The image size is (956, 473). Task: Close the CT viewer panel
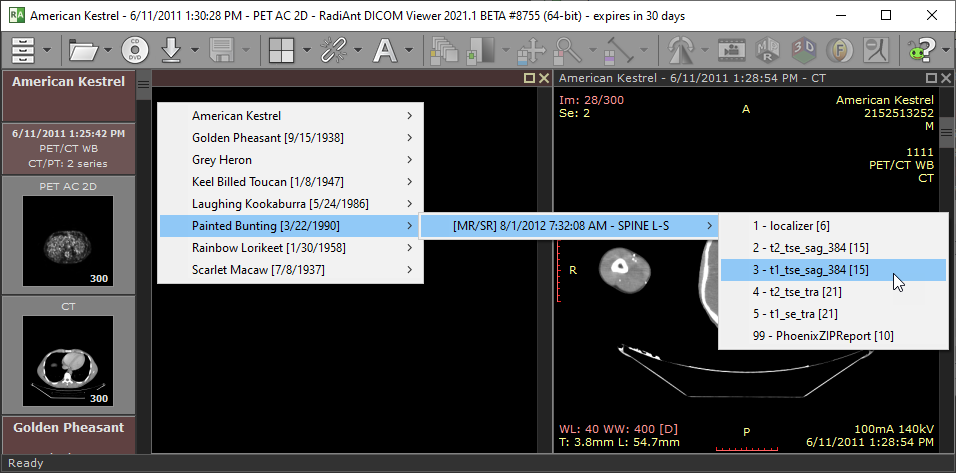[x=946, y=78]
